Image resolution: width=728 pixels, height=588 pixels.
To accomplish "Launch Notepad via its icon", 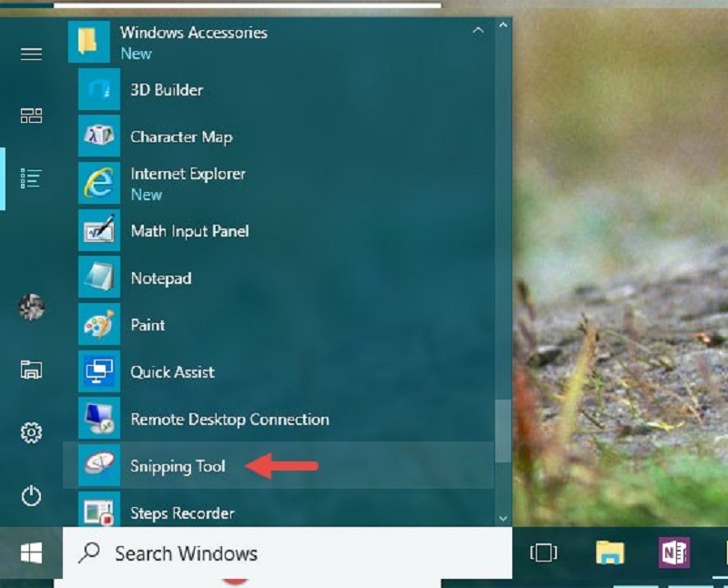I will [x=99, y=277].
